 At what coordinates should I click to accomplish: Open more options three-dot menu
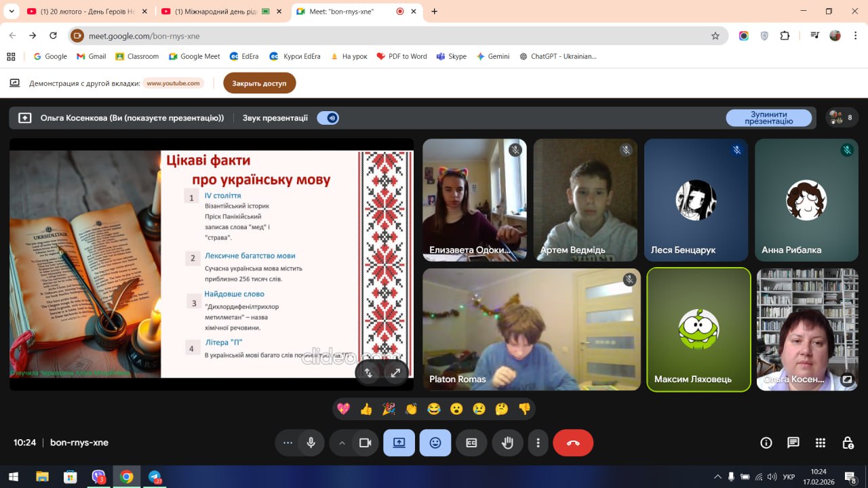(x=538, y=443)
